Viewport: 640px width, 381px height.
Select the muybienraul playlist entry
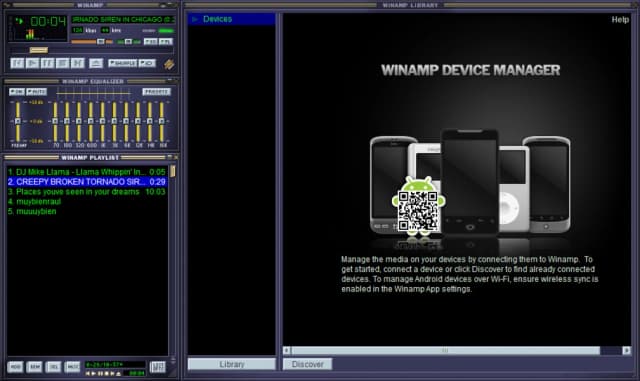87,201
